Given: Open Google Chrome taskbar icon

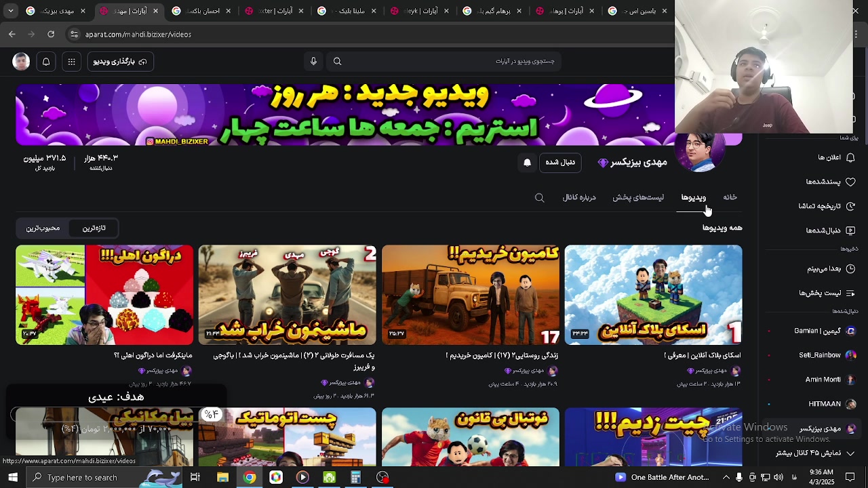Looking at the screenshot, I should (x=250, y=478).
